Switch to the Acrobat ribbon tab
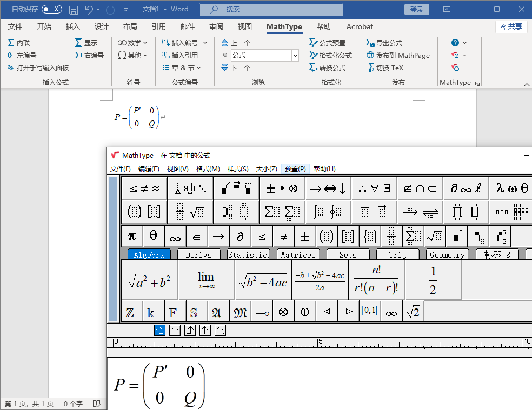Screen dimensions: 532x410 [360, 26]
